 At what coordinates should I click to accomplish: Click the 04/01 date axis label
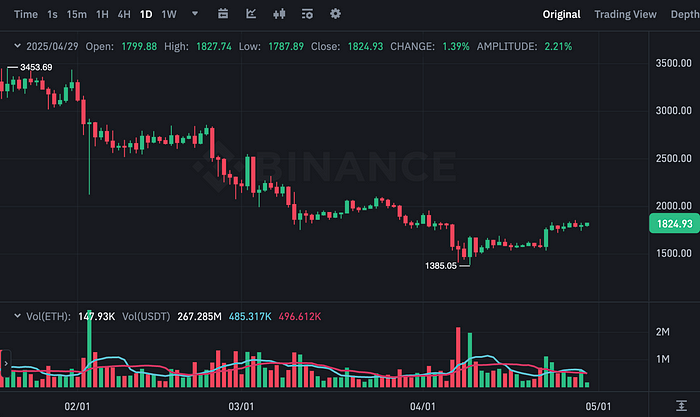click(x=423, y=406)
